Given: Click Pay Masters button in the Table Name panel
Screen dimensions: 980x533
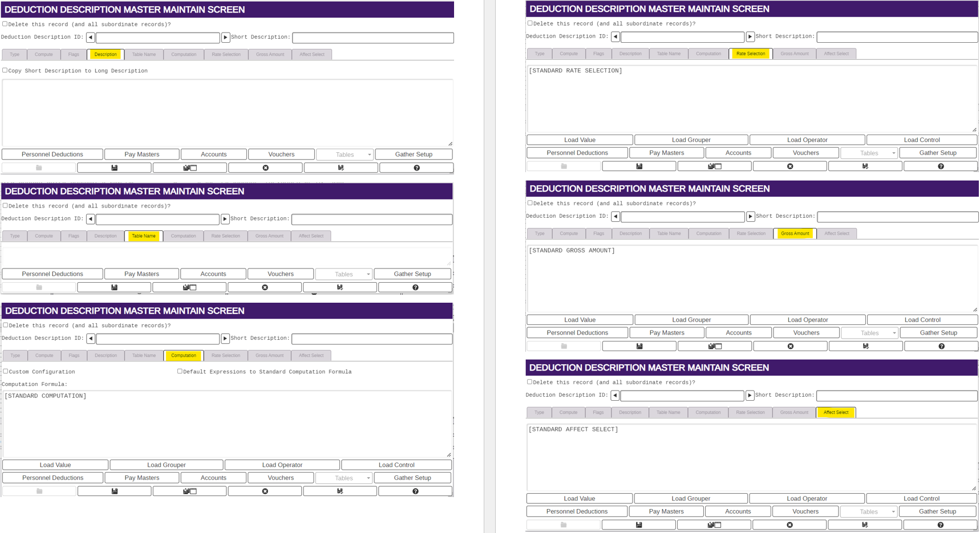Looking at the screenshot, I should [142, 274].
